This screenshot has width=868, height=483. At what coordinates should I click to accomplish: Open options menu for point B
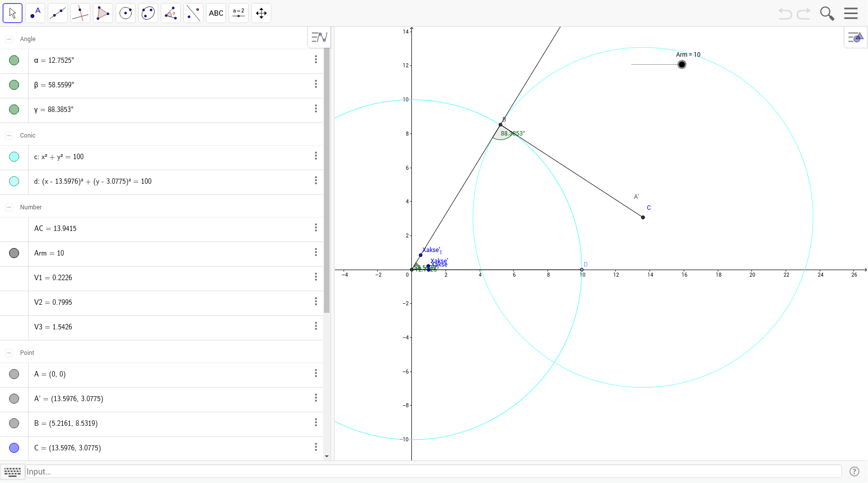[316, 422]
